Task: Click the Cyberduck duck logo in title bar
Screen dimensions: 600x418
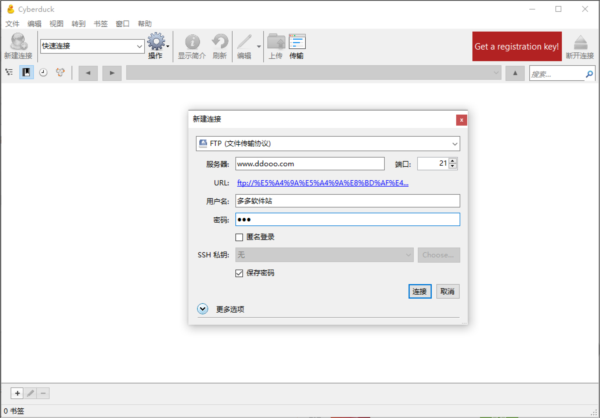Action: tap(11, 9)
